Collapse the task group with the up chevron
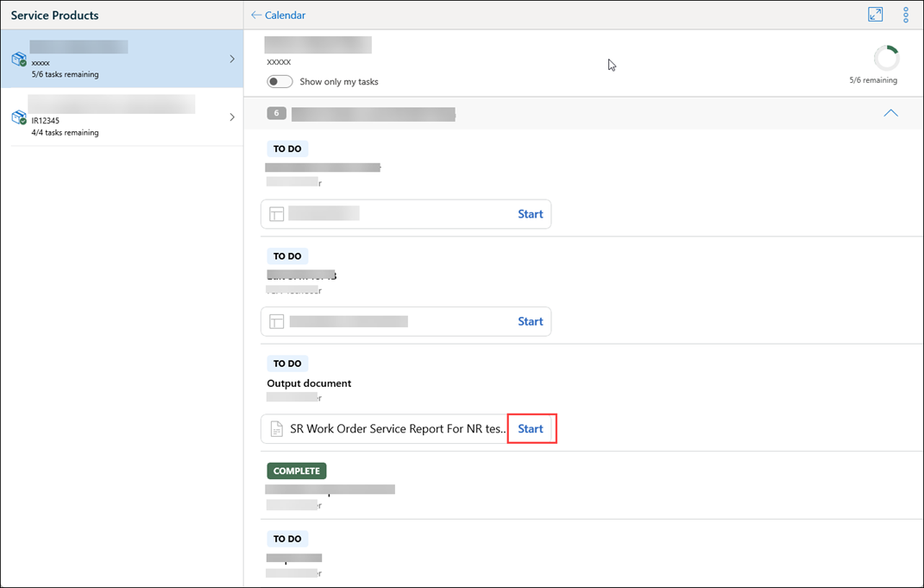This screenshot has height=588, width=924. pyautogui.click(x=890, y=112)
